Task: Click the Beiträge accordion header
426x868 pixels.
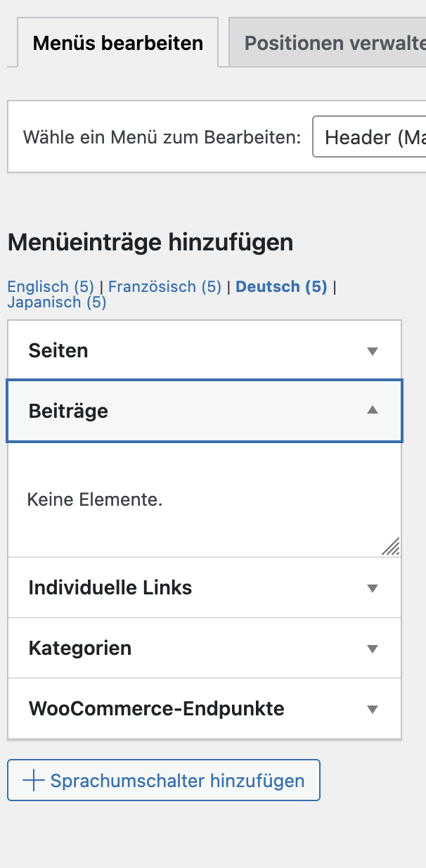Action: (x=205, y=411)
